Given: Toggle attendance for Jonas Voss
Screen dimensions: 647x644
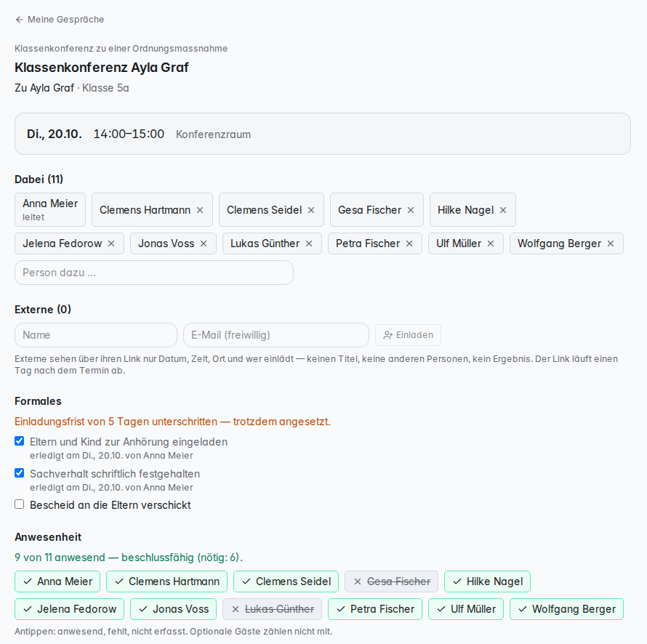Looking at the screenshot, I should pyautogui.click(x=173, y=609).
